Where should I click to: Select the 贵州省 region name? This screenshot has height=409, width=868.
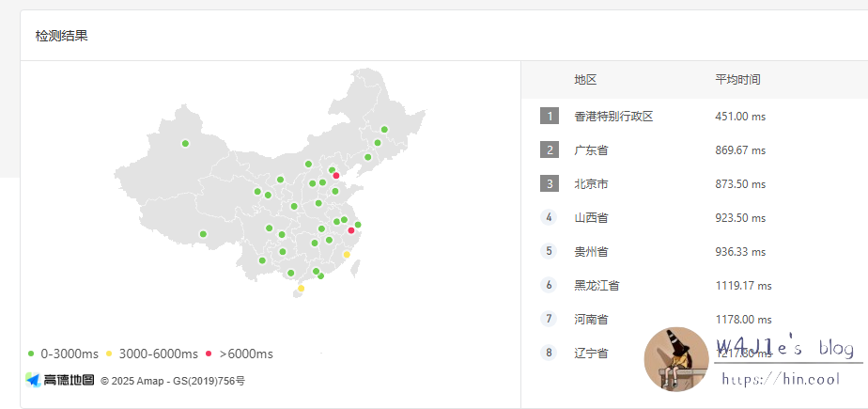point(591,252)
